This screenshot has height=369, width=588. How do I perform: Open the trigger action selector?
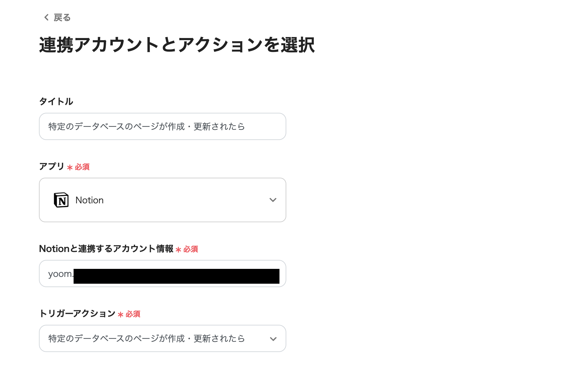[x=162, y=338]
